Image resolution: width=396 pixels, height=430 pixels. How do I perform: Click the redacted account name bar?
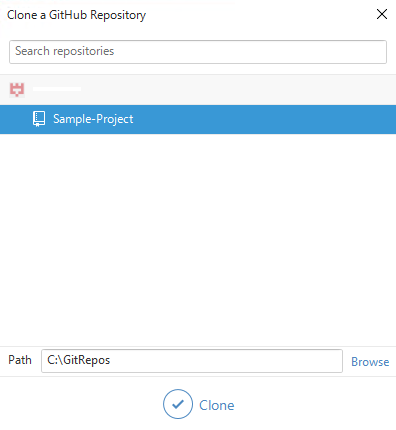[57, 89]
